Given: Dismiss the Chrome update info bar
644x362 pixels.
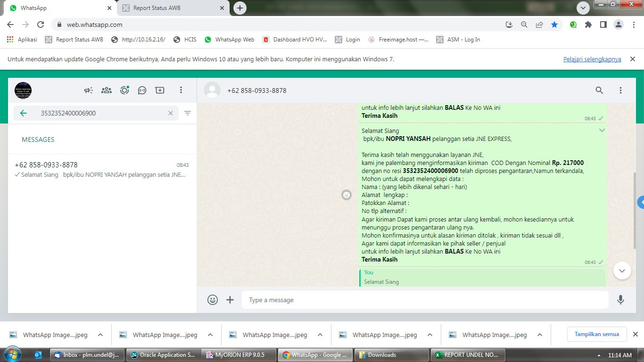Looking at the screenshot, I should pyautogui.click(x=633, y=59).
